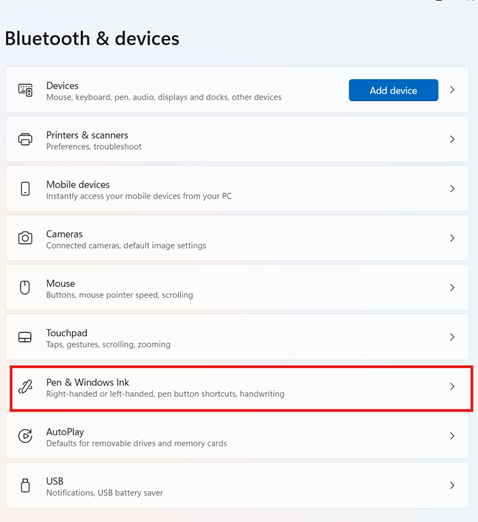Click the printer icon for Printers & scanners

(25, 139)
